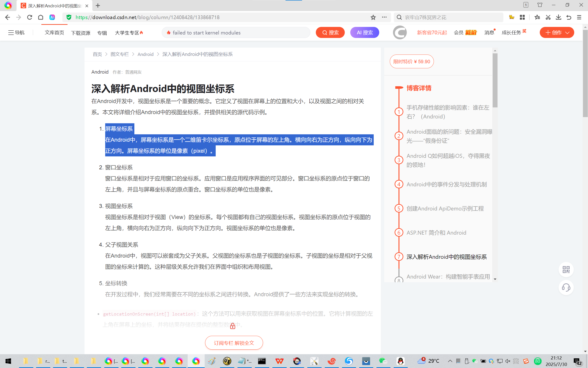Screen dimensions: 588x368
Task: Open the 导航 navigation menu
Action: click(16, 33)
